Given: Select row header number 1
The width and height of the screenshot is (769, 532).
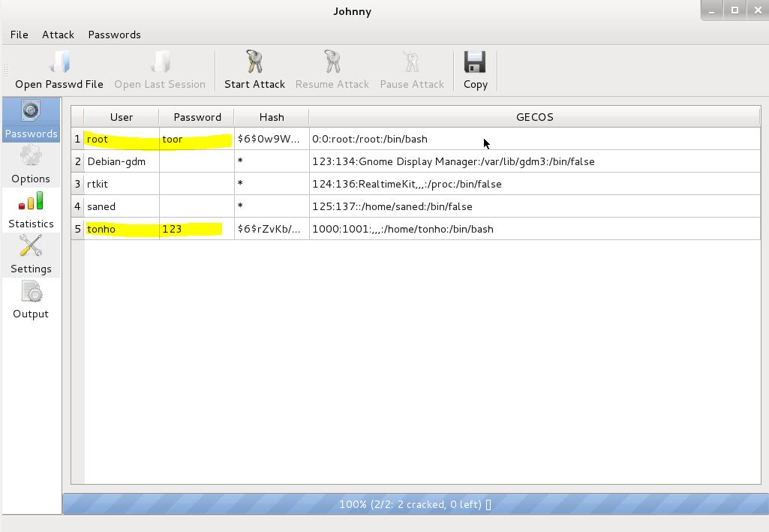Looking at the screenshot, I should click(x=77, y=139).
